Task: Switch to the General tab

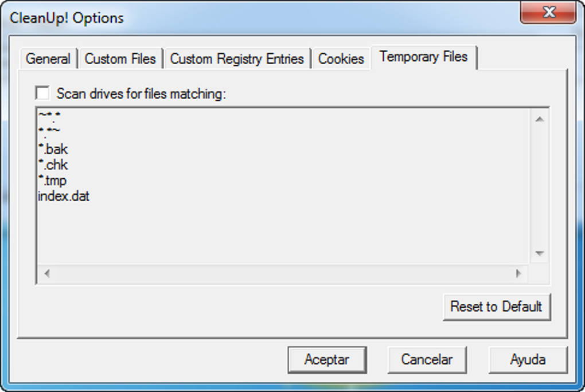Action: [48, 59]
